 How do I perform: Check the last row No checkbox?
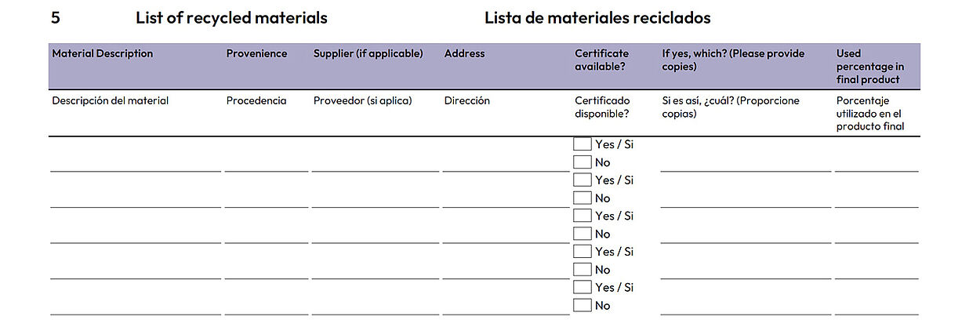[x=583, y=306]
